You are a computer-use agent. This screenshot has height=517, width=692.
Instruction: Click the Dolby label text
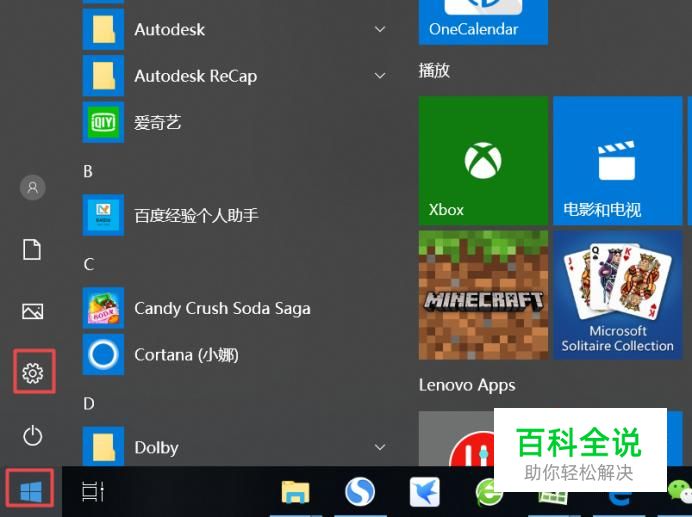click(x=156, y=448)
